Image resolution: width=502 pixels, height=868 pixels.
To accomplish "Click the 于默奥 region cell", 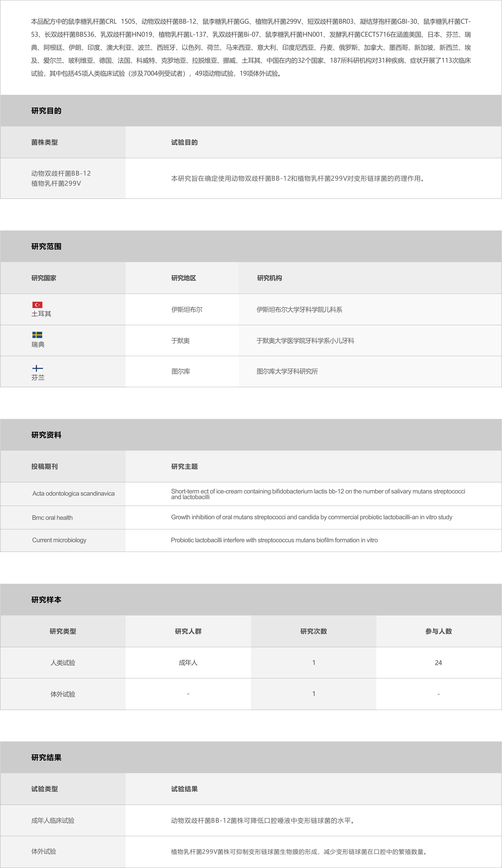I will (181, 341).
